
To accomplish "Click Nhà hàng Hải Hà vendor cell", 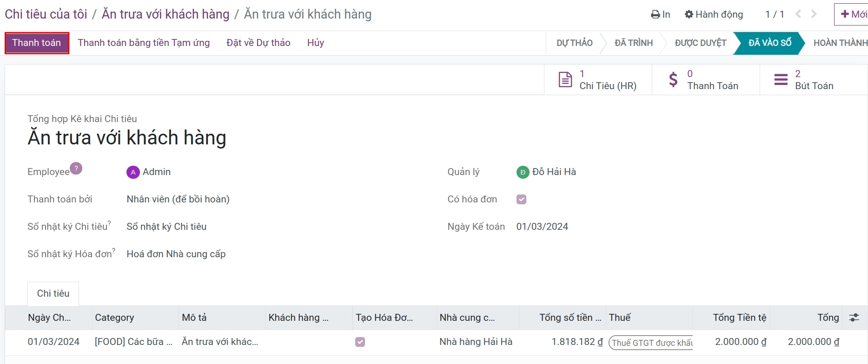I will [476, 342].
